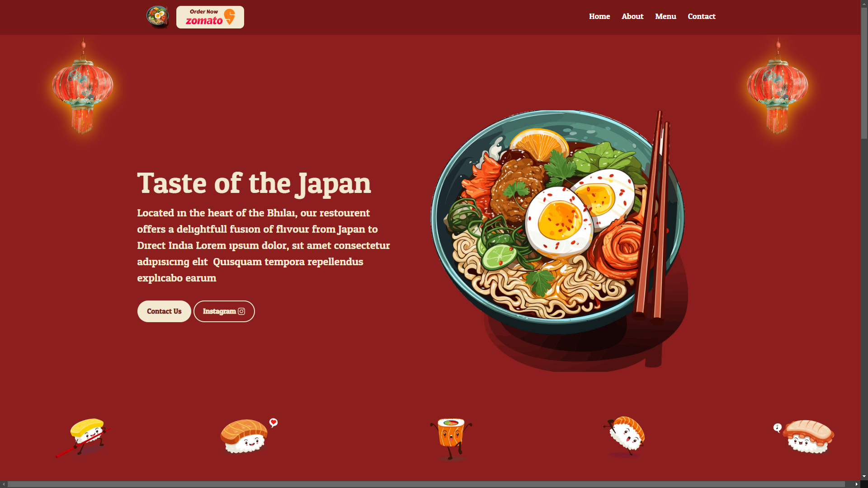Click the salmon nigiri with heart bubble
Screen dimensions: 868x488
(x=249, y=436)
